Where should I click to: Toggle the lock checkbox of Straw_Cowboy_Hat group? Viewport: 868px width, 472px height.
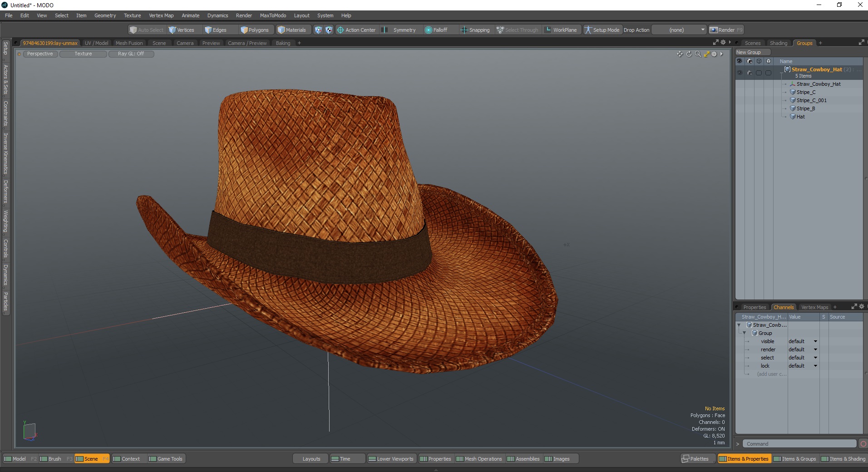(x=768, y=73)
